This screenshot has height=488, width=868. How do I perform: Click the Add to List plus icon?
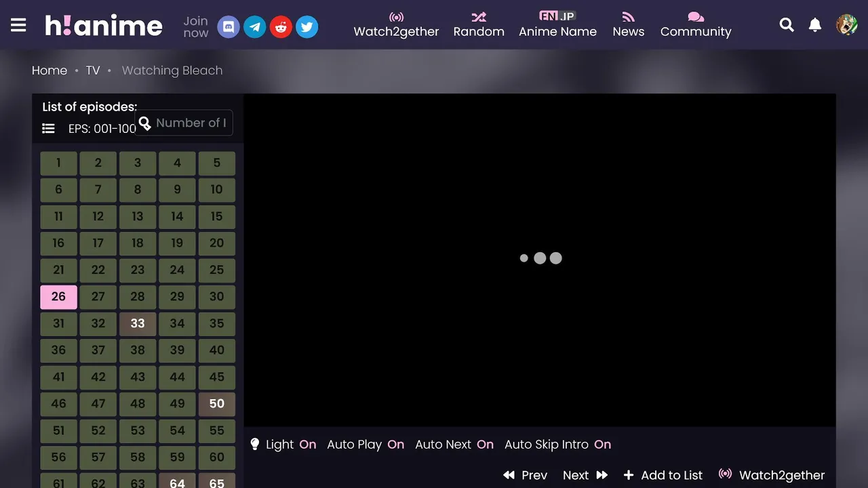(x=629, y=475)
